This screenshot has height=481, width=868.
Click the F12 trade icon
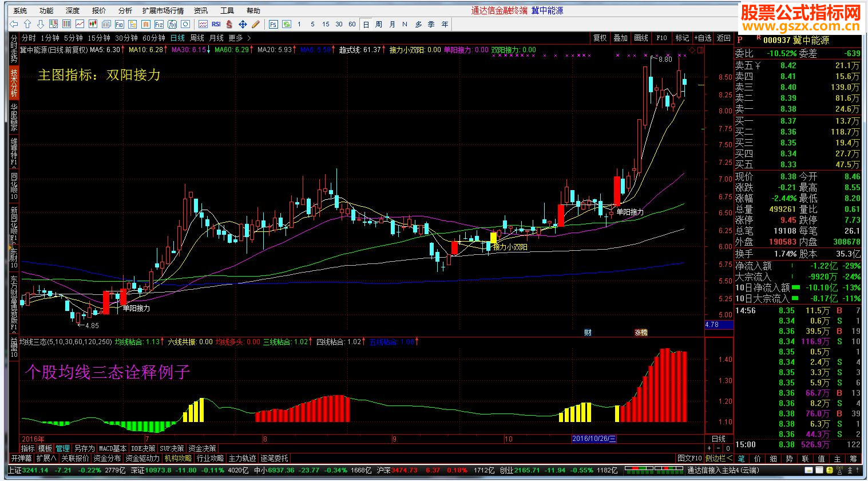pyautogui.click(x=159, y=24)
